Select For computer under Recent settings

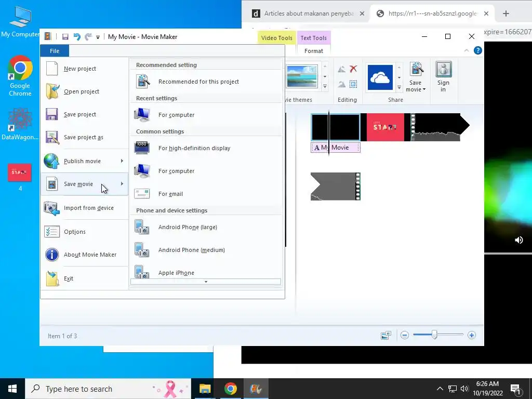pyautogui.click(x=206, y=115)
